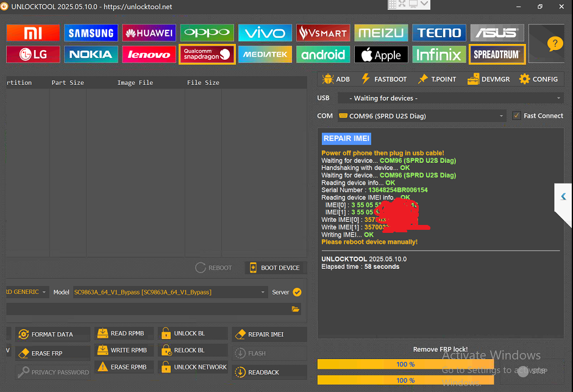Click the File Size column header
573x392 pixels.
click(x=203, y=82)
